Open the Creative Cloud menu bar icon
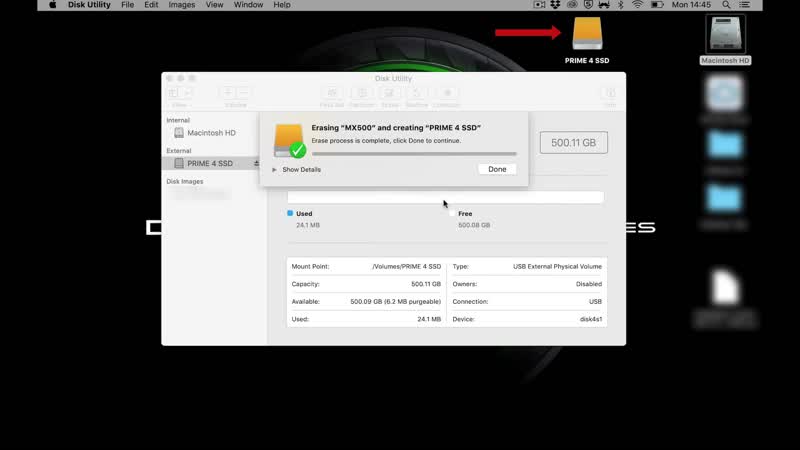Viewport: 800px width, 450px height. [572, 5]
